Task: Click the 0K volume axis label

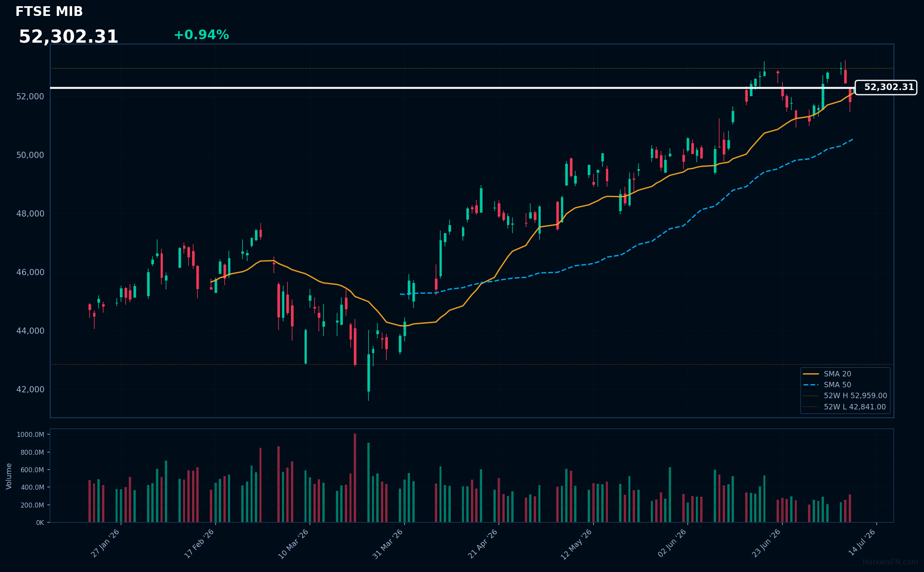Action: click(40, 523)
